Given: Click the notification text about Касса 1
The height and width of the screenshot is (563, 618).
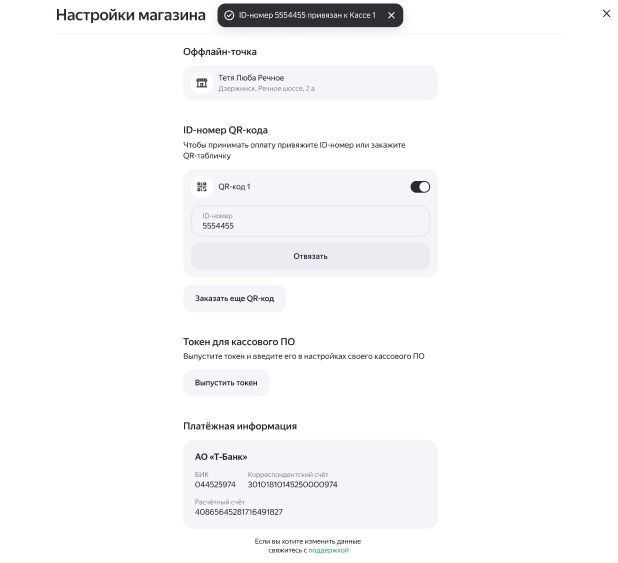Looking at the screenshot, I should click(307, 15).
